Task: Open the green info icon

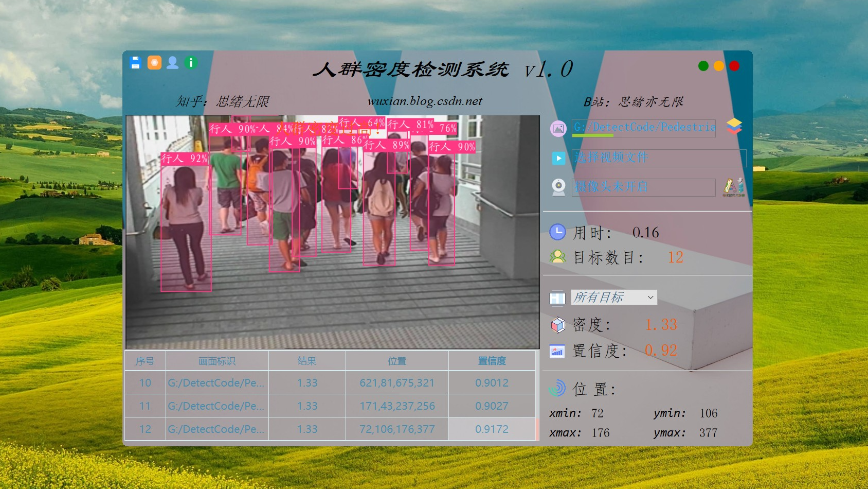Action: pyautogui.click(x=191, y=63)
